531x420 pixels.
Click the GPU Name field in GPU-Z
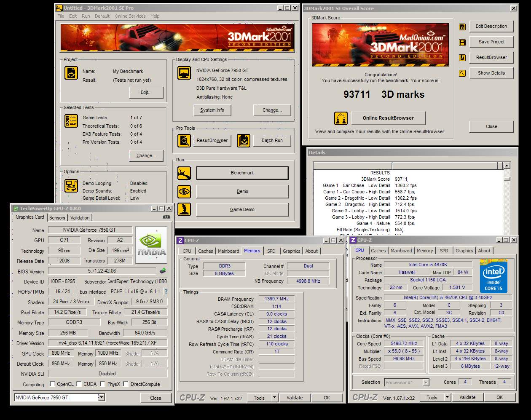click(x=90, y=230)
